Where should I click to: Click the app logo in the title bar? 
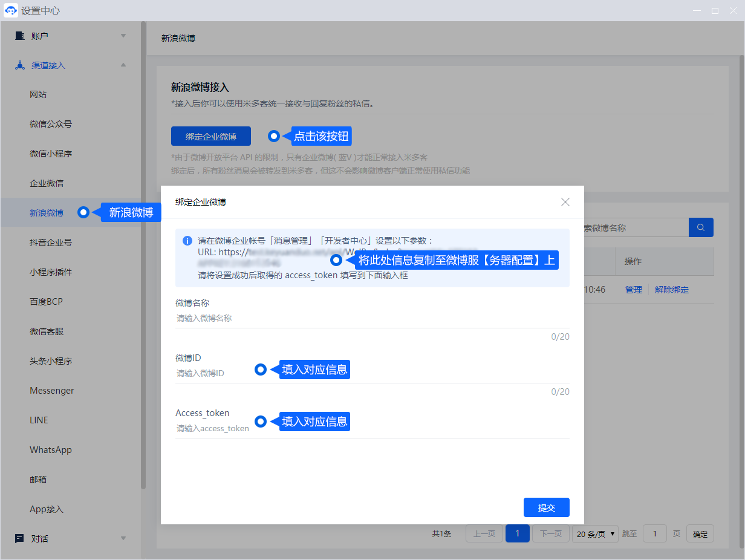[11, 11]
